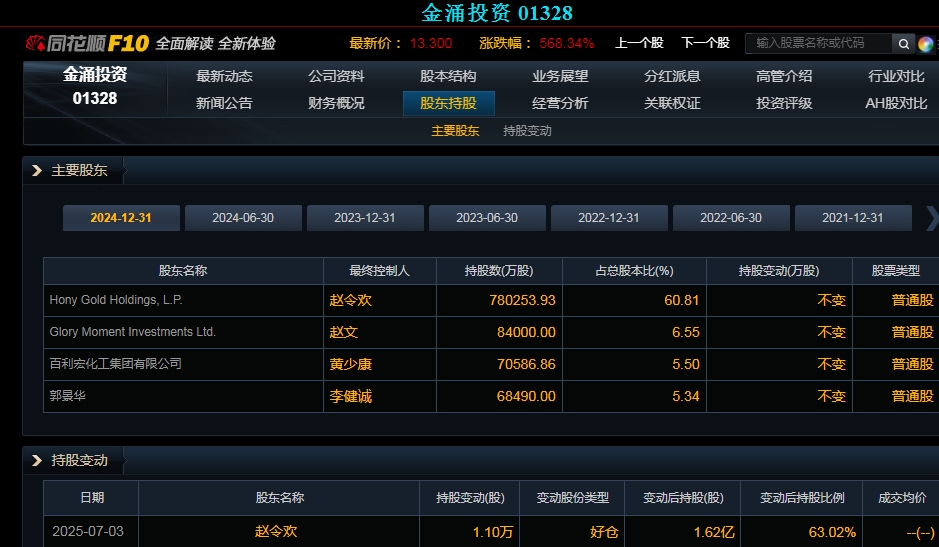Screen dimensions: 939x547
Task: Click the 占总股本比(%) column header
Action: coord(634,271)
